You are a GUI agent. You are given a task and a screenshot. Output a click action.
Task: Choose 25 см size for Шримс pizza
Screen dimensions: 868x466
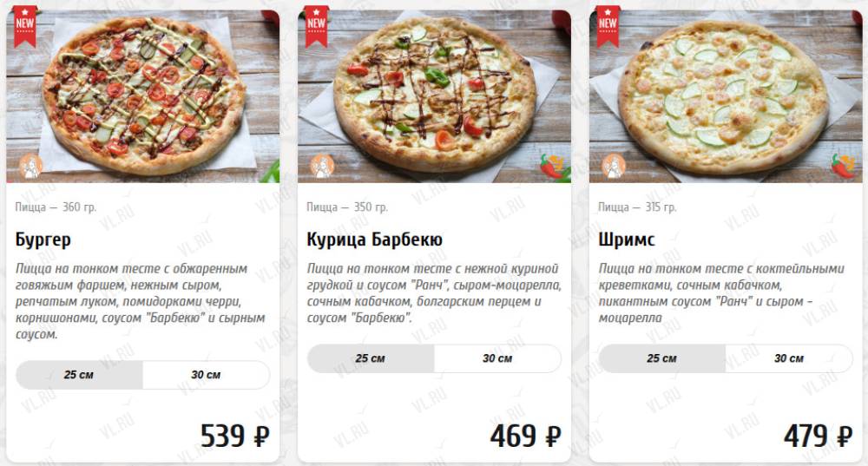[662, 358]
